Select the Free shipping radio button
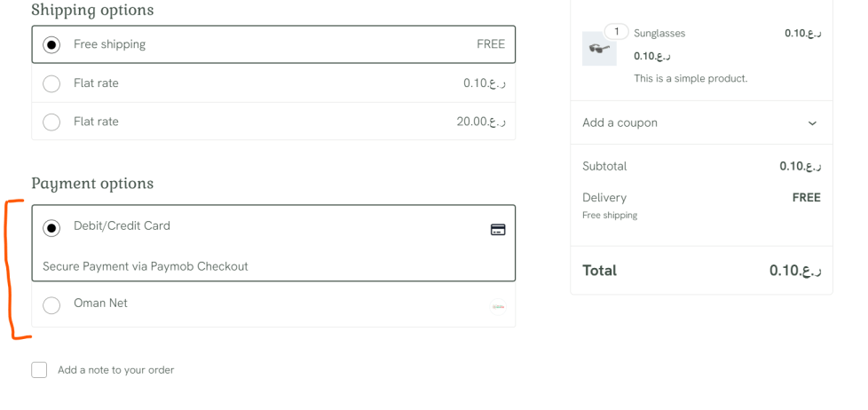 pyautogui.click(x=51, y=44)
